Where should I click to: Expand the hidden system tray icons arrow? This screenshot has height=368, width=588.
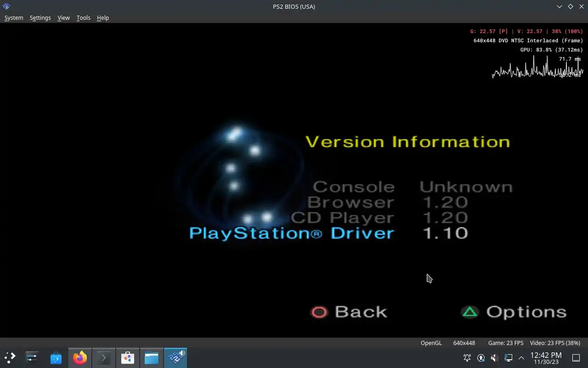(x=521, y=358)
